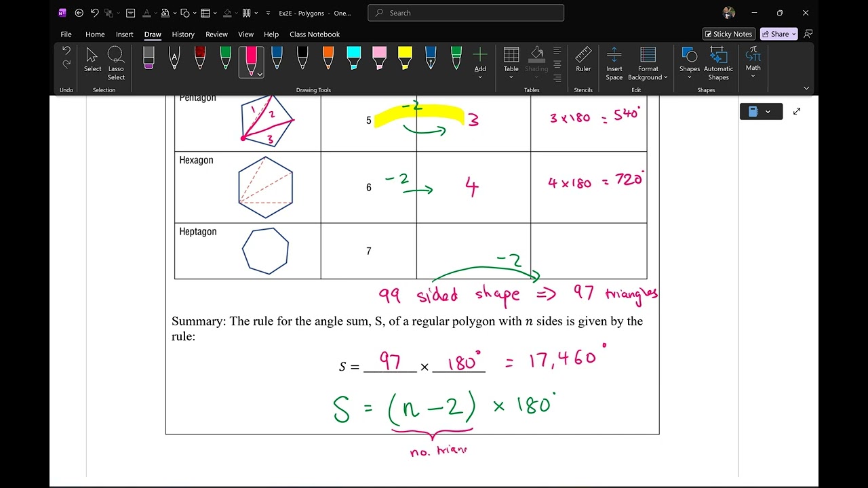
Task: Click the Redo arrow in Draw ribbon
Action: [66, 64]
